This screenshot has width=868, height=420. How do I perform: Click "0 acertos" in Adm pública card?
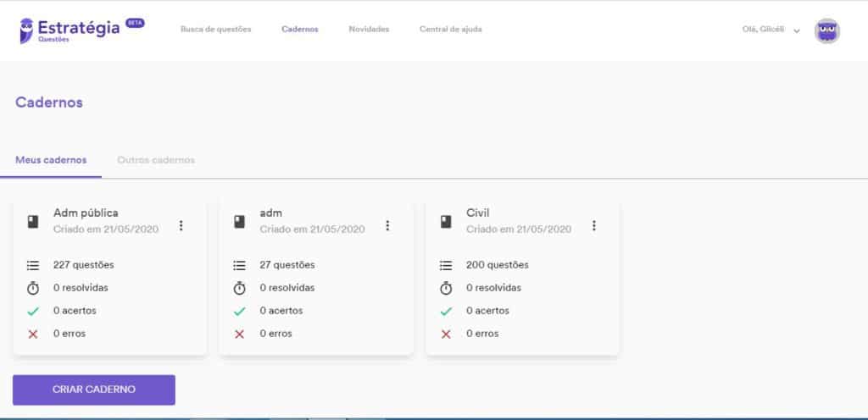click(75, 311)
